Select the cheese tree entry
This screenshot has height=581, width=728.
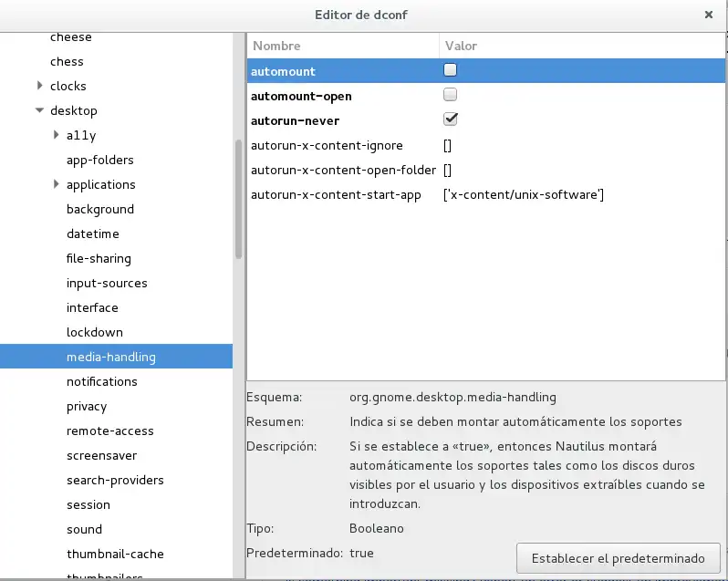[x=70, y=37]
